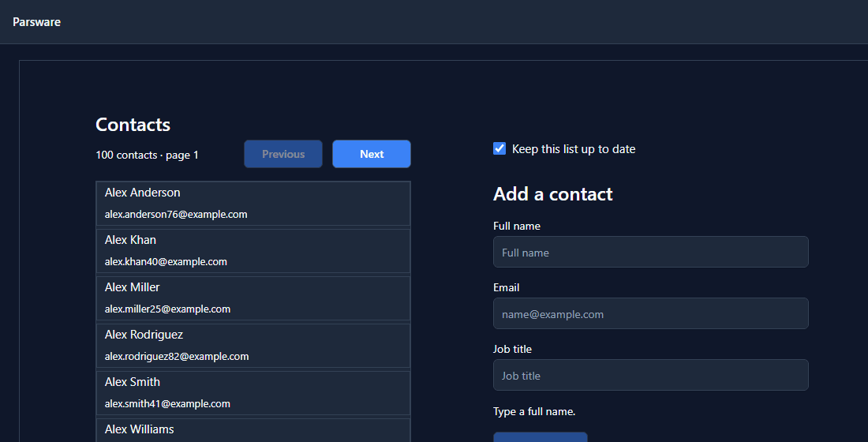868x442 pixels.
Task: Click the Add a contact heading
Action: [x=552, y=194]
